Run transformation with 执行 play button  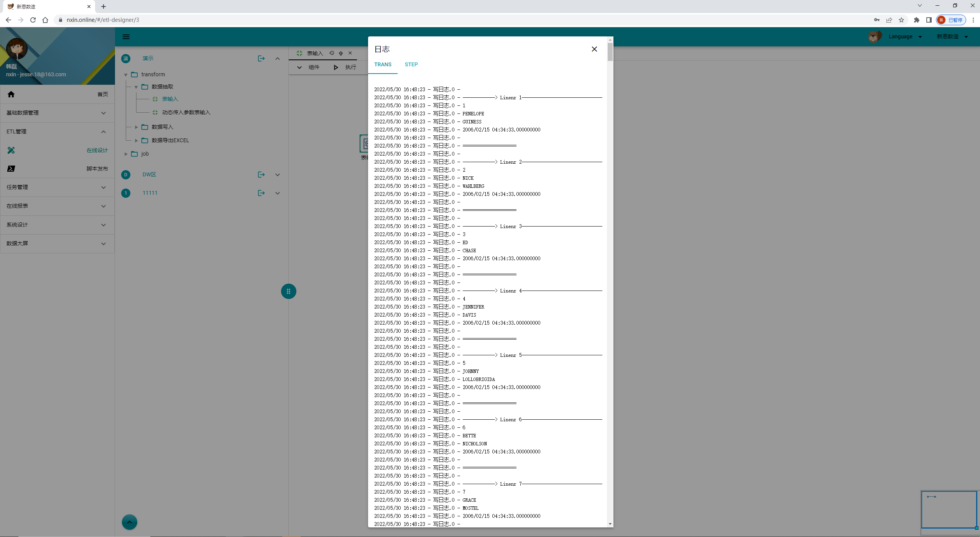(336, 67)
